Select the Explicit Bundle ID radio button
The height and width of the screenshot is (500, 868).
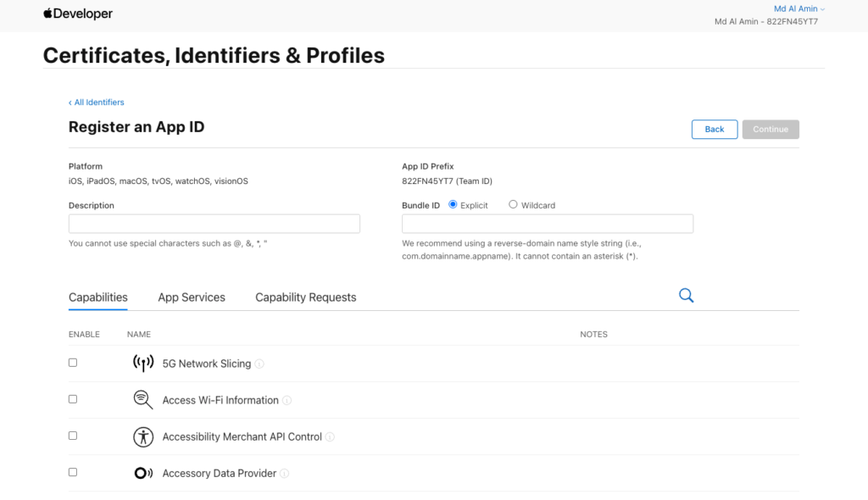pyautogui.click(x=453, y=204)
